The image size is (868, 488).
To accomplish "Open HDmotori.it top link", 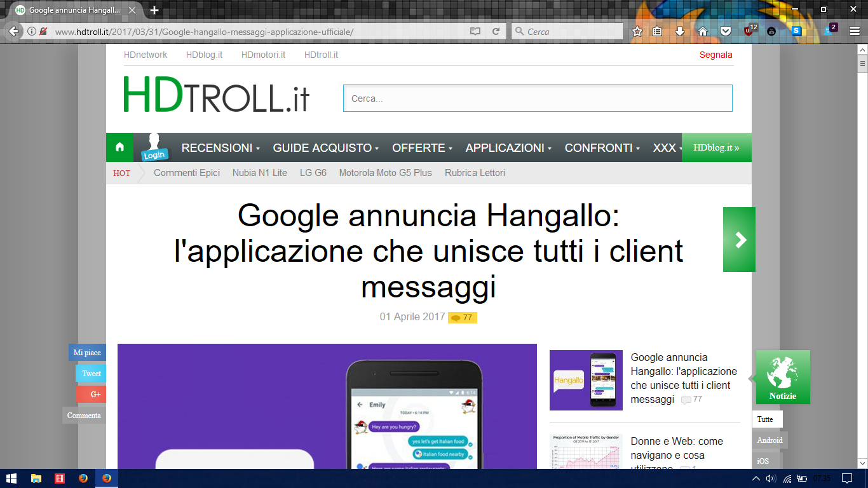I will tap(263, 55).
